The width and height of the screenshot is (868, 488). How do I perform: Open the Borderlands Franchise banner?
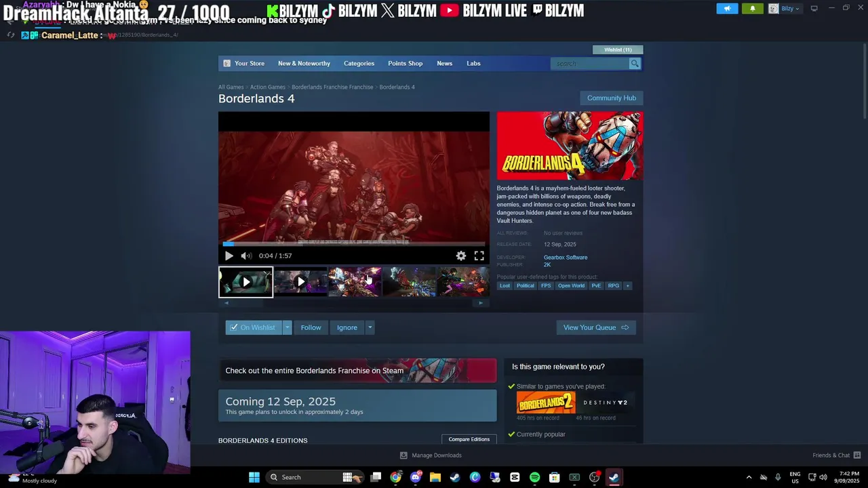coord(357,371)
